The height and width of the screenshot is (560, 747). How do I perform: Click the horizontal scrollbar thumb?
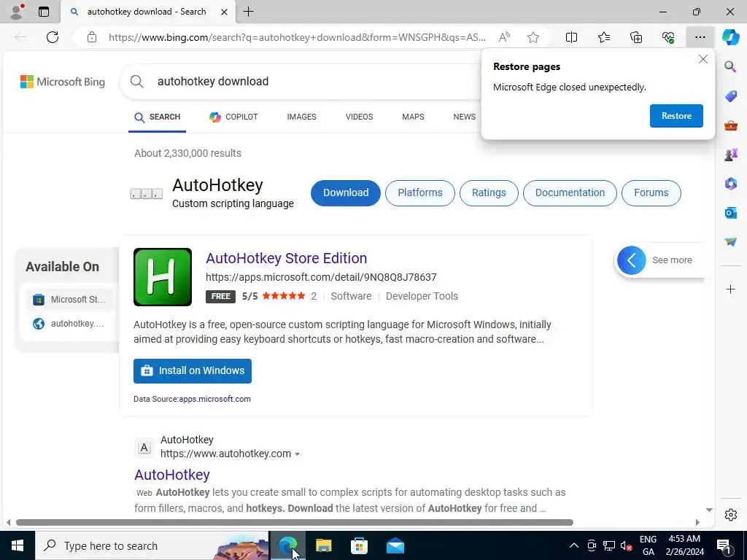[295, 522]
